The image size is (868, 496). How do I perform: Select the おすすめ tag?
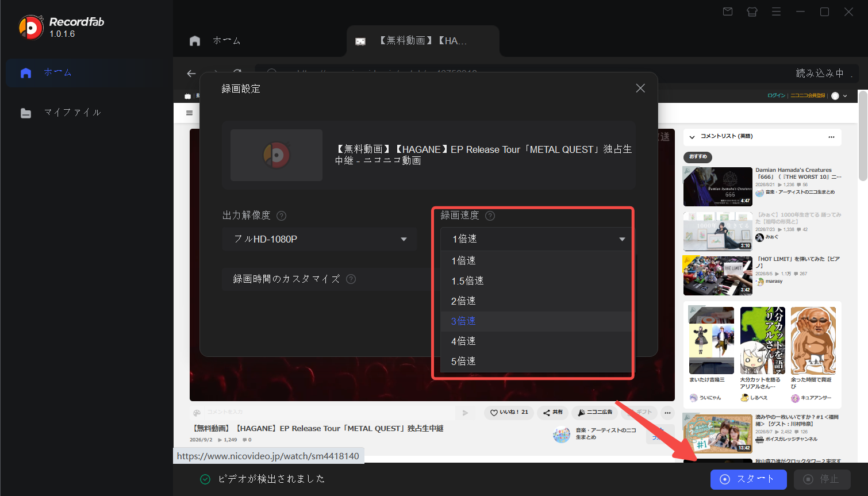[x=698, y=156]
